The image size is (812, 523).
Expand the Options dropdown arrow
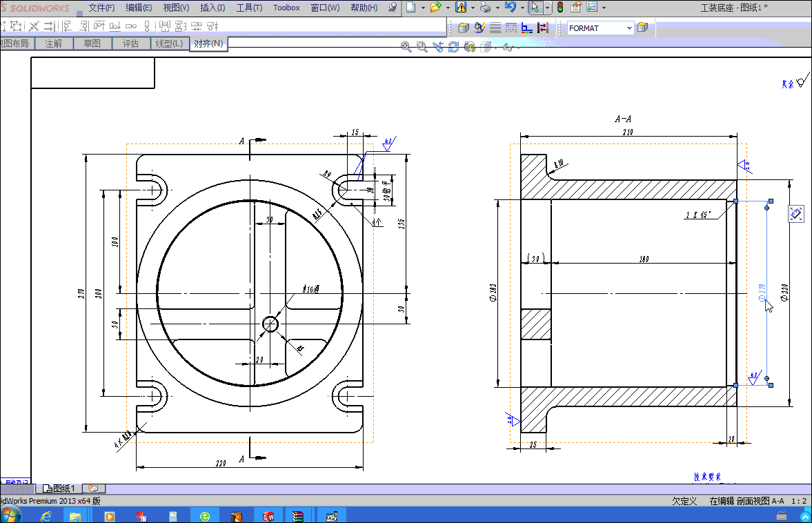[604, 8]
